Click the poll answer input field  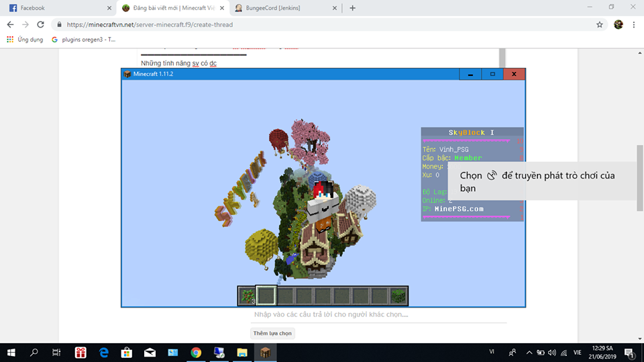(x=378, y=314)
